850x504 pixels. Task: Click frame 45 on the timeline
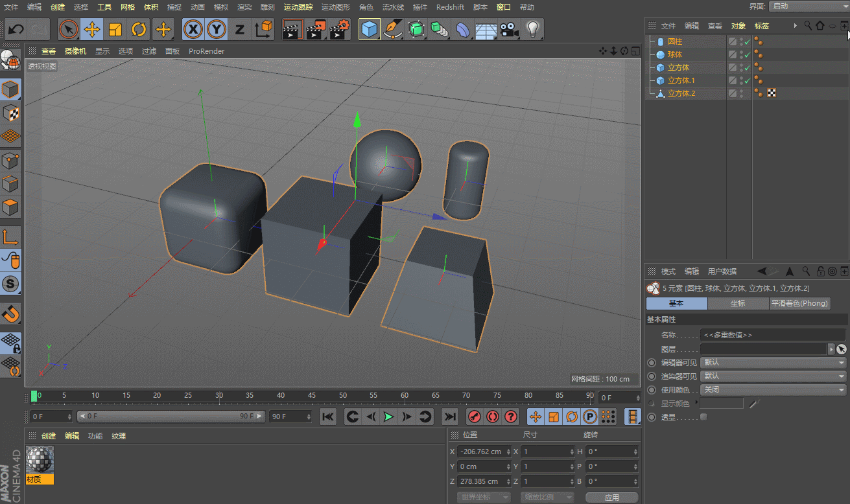[312, 396]
